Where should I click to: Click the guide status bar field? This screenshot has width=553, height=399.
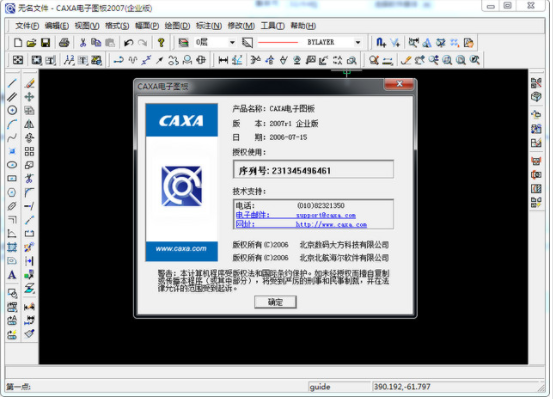(x=339, y=387)
